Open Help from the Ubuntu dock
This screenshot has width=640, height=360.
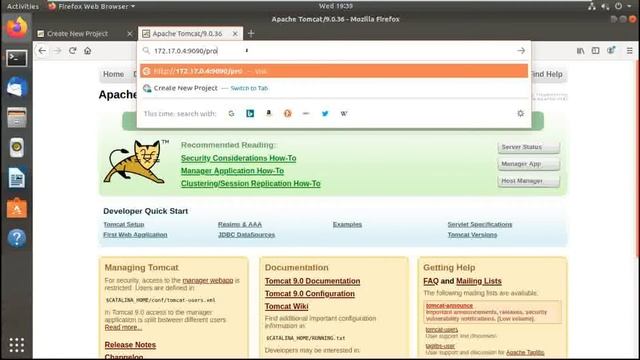[17, 238]
